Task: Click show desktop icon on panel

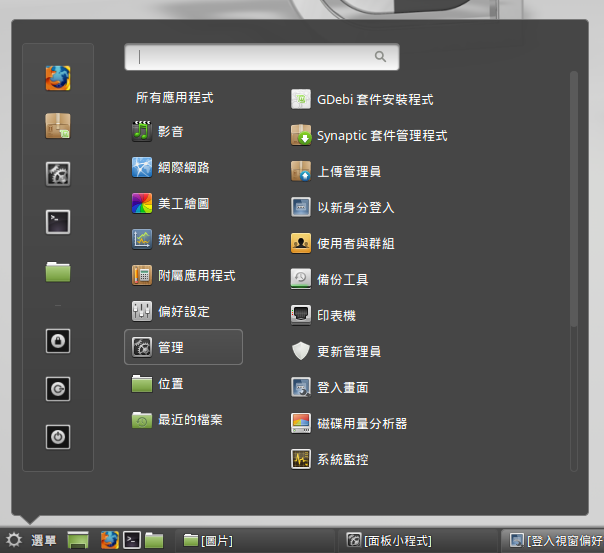Action: (78, 540)
